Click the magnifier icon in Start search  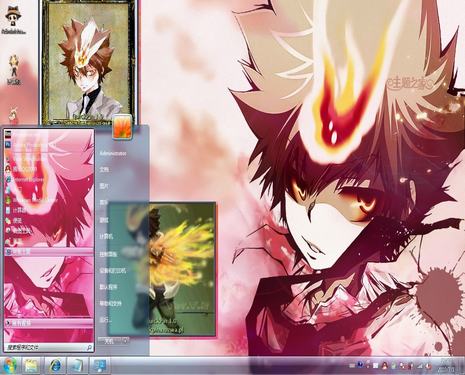click(x=89, y=348)
